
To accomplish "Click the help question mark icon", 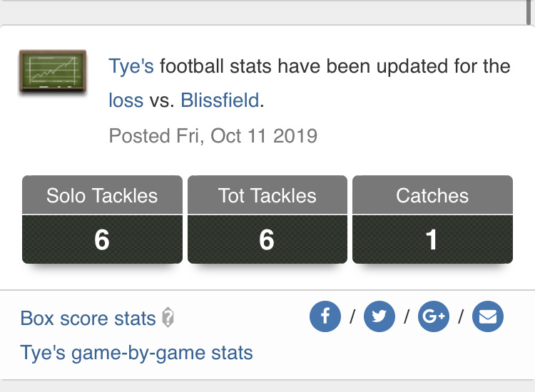I will click(x=168, y=318).
